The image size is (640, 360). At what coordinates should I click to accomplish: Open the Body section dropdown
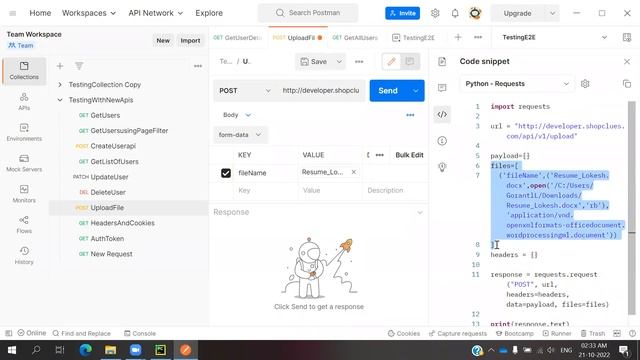coord(237,115)
